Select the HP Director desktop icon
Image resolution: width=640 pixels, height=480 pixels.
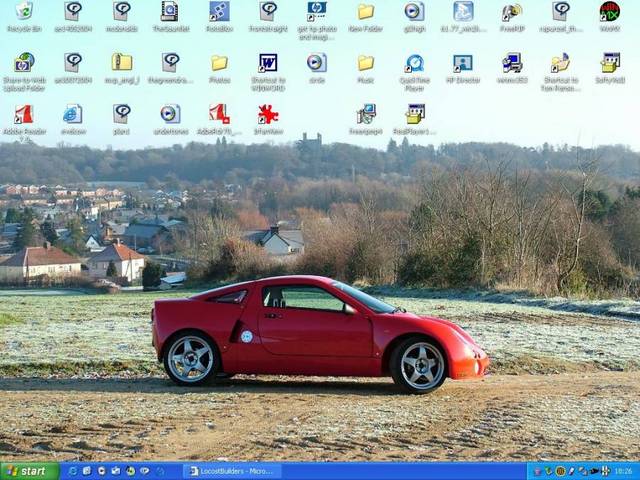pos(462,64)
